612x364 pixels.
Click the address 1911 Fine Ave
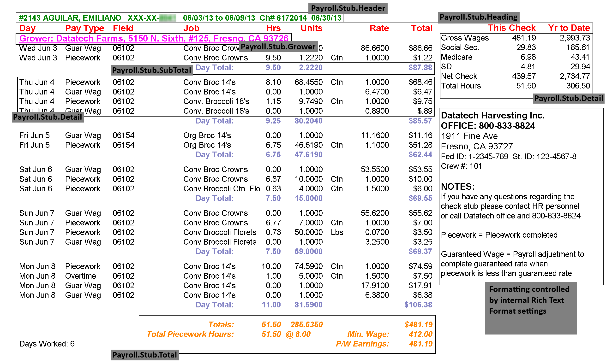(469, 136)
